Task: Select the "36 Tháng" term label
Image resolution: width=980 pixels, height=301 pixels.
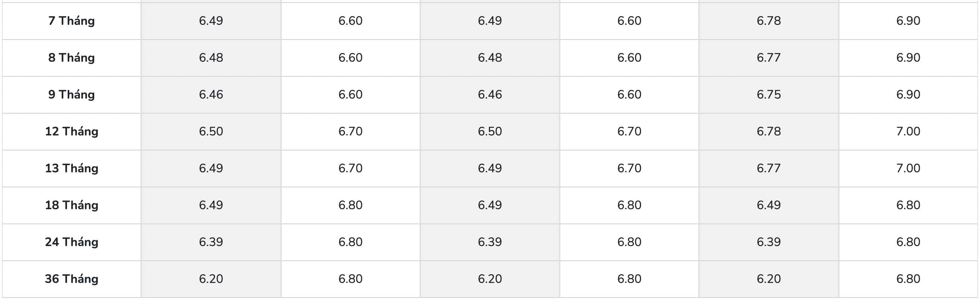Action: pos(72,278)
